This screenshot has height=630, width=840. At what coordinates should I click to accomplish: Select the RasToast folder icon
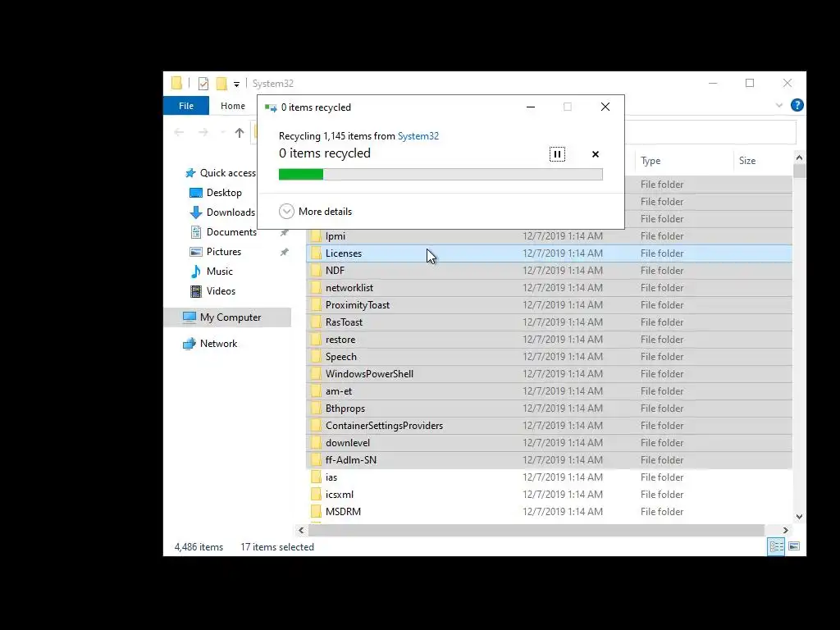316,322
